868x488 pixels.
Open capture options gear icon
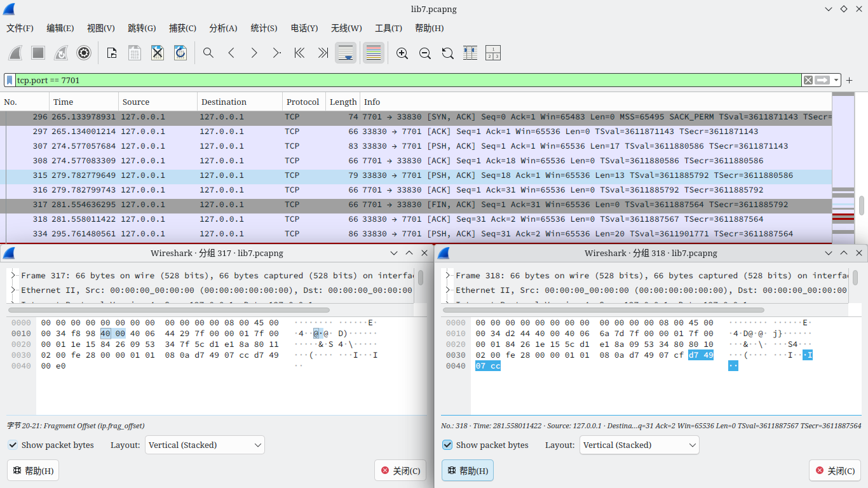pos(84,53)
